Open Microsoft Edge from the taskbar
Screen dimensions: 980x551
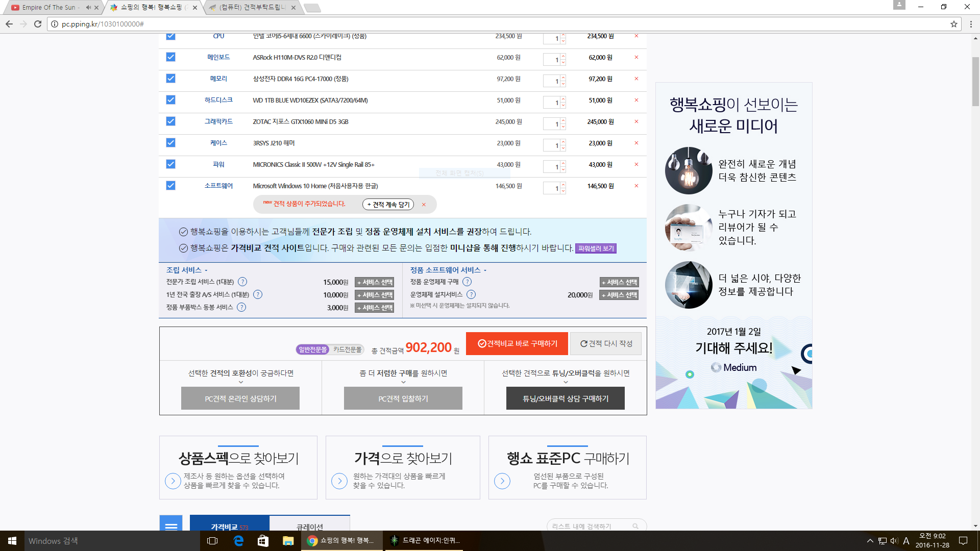click(x=238, y=541)
